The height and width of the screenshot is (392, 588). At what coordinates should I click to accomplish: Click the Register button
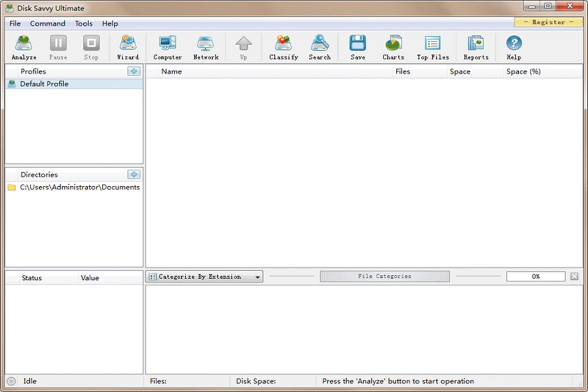point(548,22)
